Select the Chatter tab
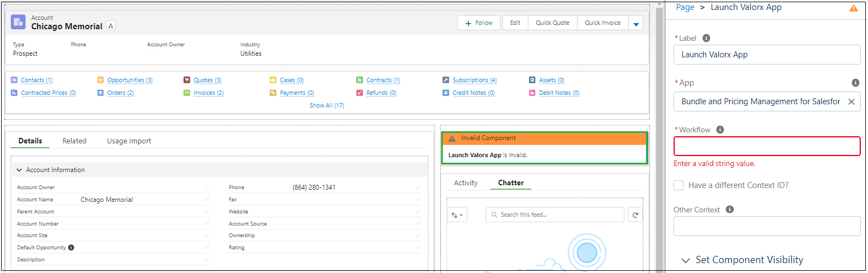 pos(511,183)
